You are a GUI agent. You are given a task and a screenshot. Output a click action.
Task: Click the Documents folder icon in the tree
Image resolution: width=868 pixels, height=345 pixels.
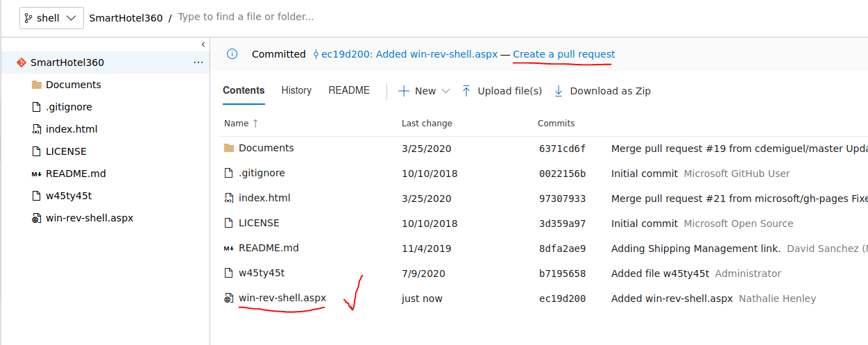tap(37, 85)
